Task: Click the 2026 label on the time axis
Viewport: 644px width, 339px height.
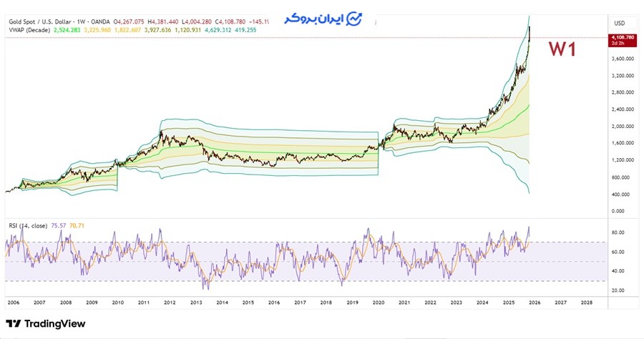Action: pos(534,303)
